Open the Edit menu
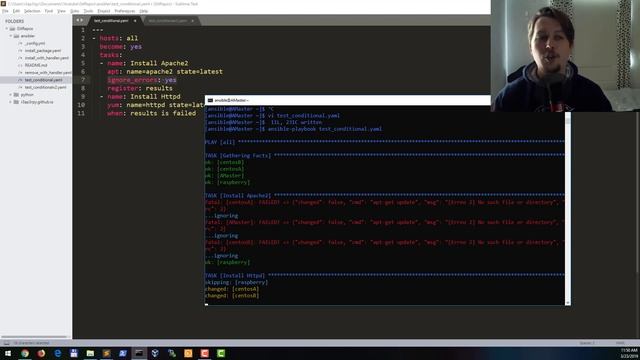The height and width of the screenshot is (360, 640). (x=16, y=11)
